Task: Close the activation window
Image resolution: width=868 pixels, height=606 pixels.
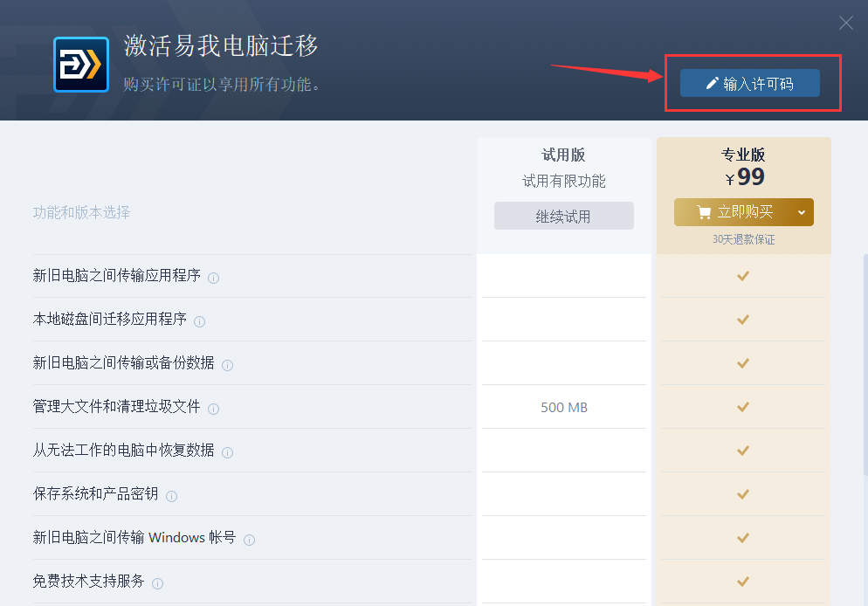Action: coord(845,23)
